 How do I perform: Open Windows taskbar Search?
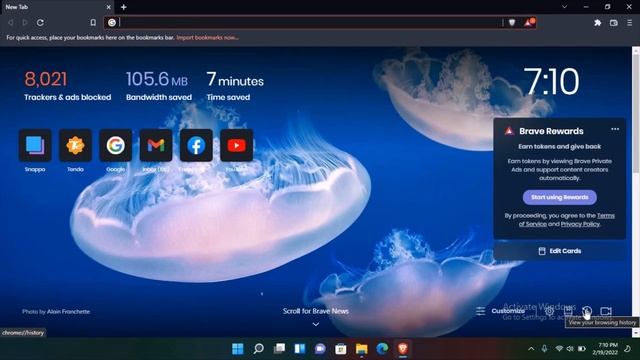click(x=258, y=349)
